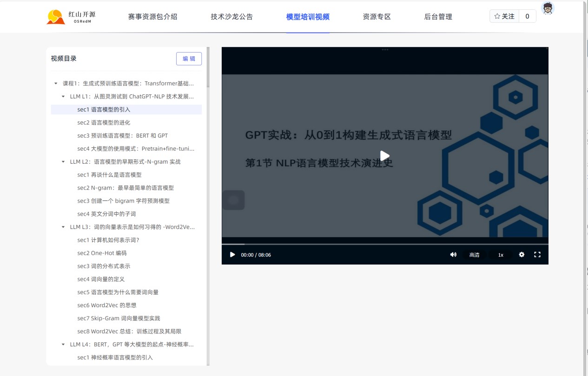This screenshot has width=588, height=376.
Task: Click the three-dot handle atop the video
Action: tap(385, 49)
